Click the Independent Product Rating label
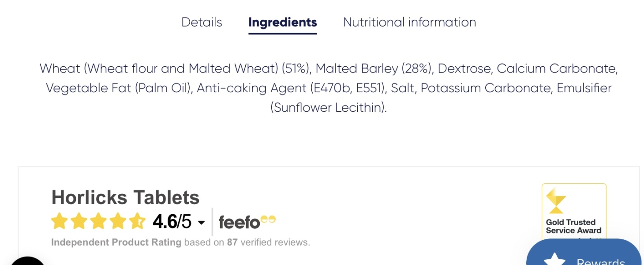 coord(116,242)
